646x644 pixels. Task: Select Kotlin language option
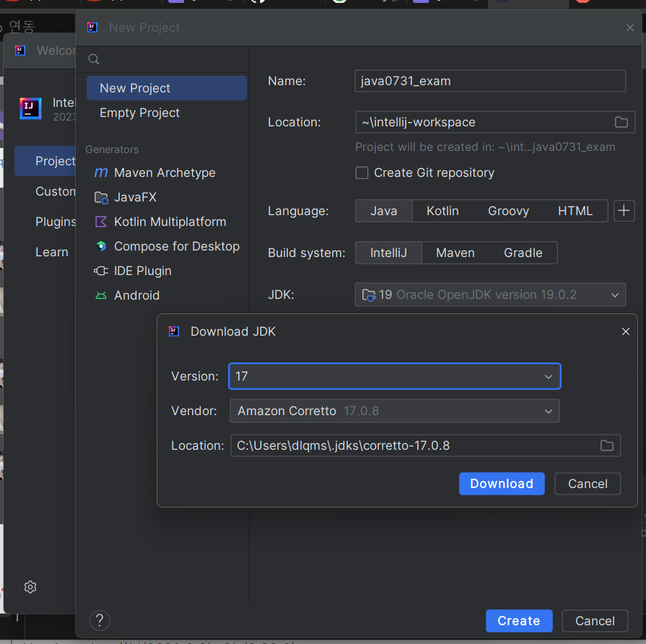click(442, 211)
